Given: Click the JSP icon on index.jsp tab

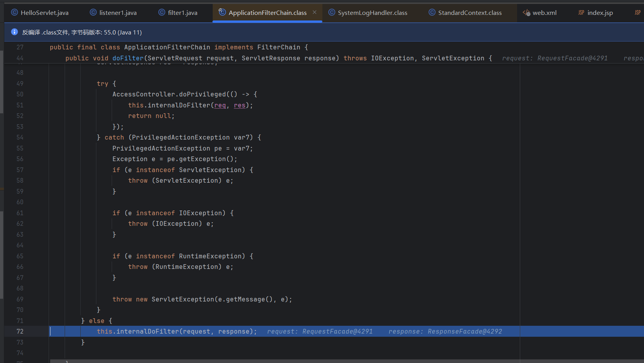Looking at the screenshot, I should click(581, 13).
